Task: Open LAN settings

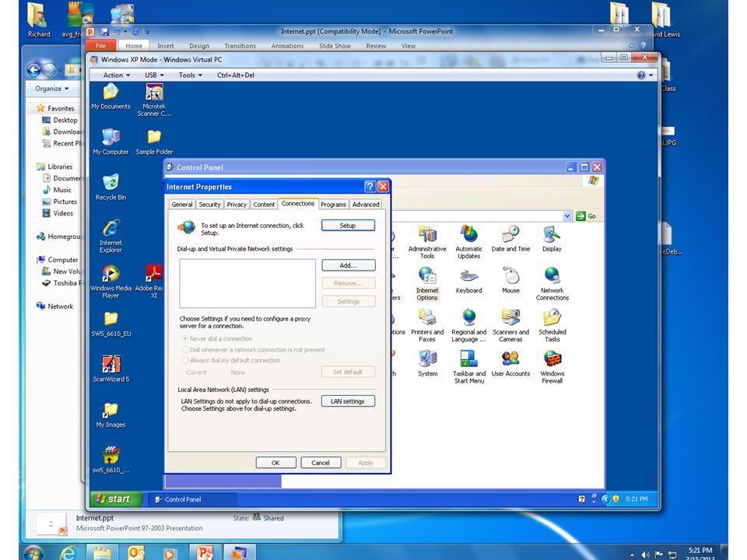Action: (x=348, y=401)
